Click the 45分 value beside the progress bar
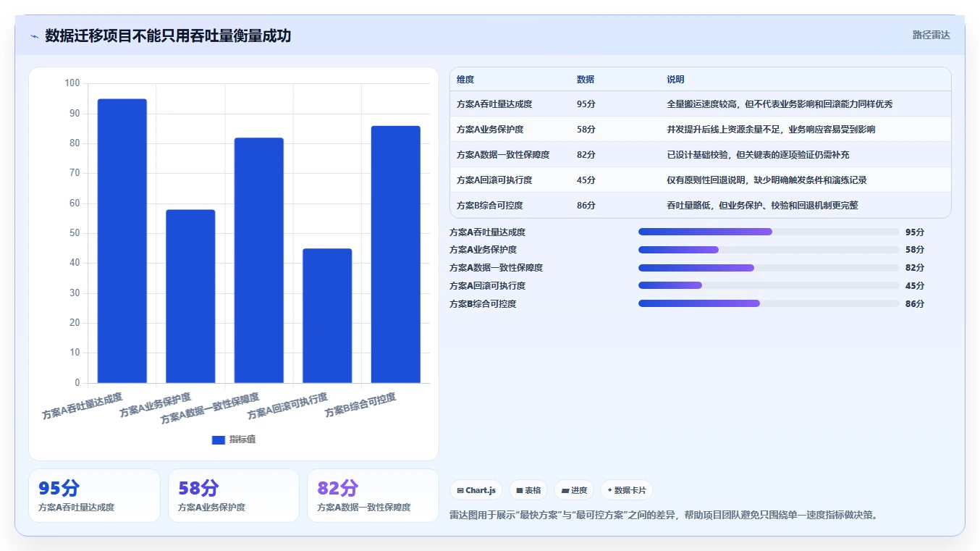The width and height of the screenshot is (980, 551). point(915,286)
